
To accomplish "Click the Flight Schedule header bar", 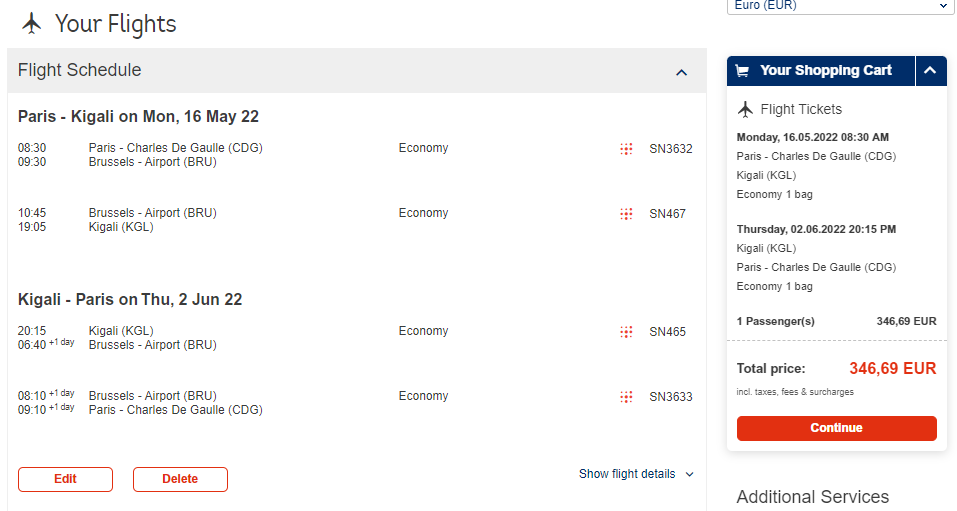I will 357,71.
